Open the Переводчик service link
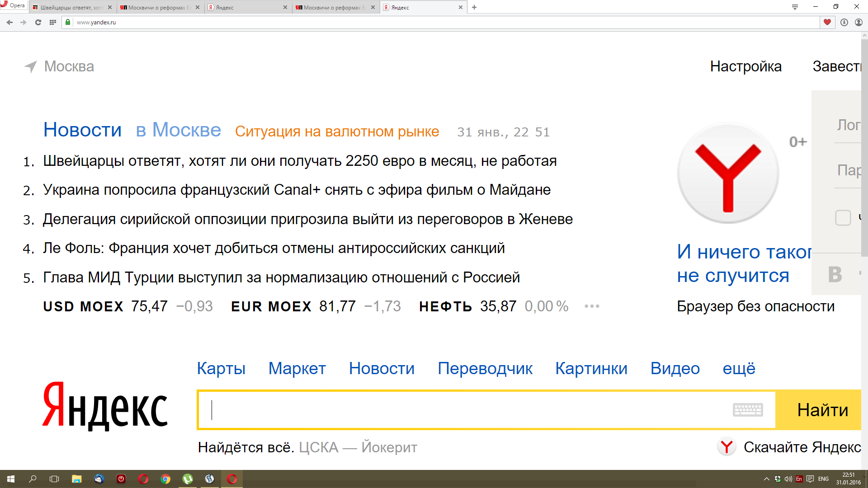The image size is (868, 488). (x=485, y=369)
